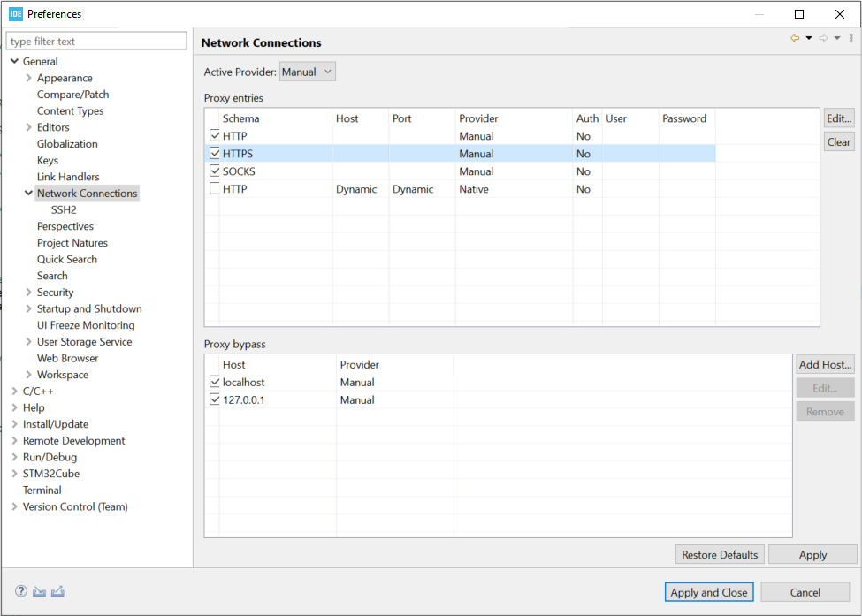Image resolution: width=862 pixels, height=616 pixels.
Task: Open the Active Provider dropdown
Action: [308, 72]
